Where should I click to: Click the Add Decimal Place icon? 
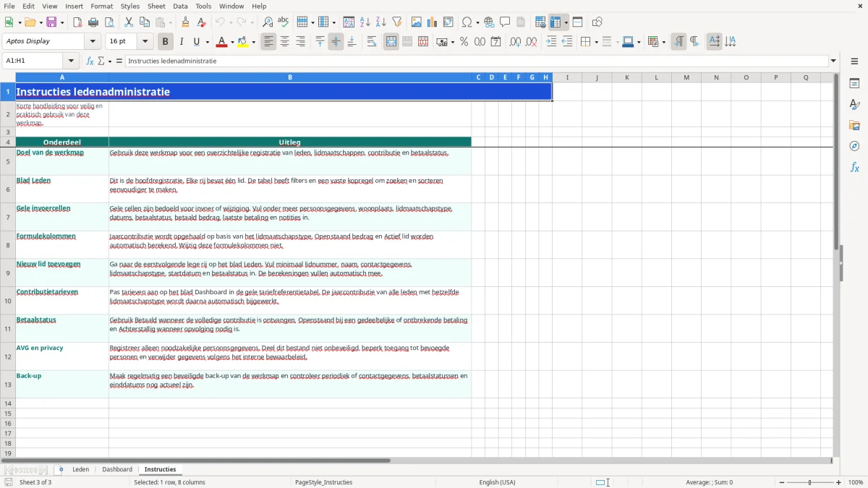pyautogui.click(x=515, y=42)
